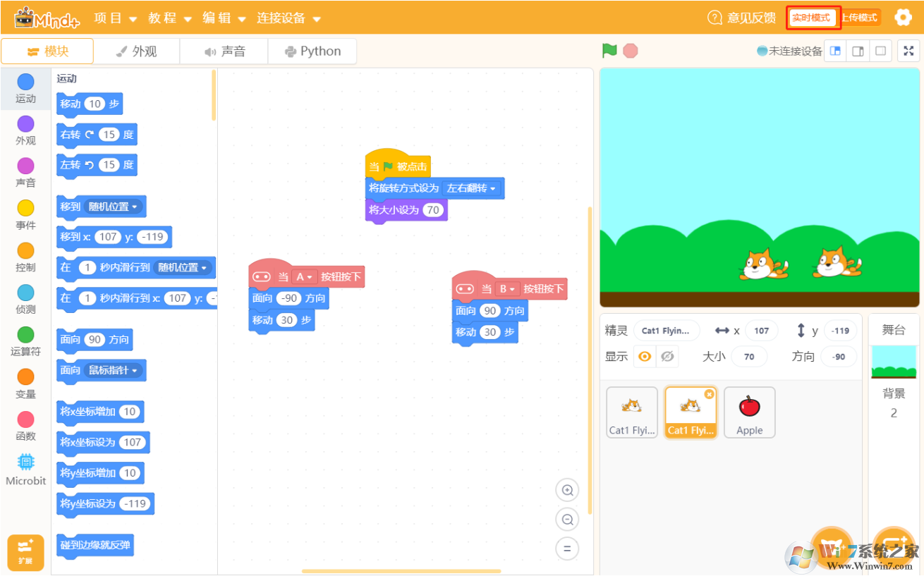Zoom out of the script workspace
This screenshot has width=924, height=576.
567,520
